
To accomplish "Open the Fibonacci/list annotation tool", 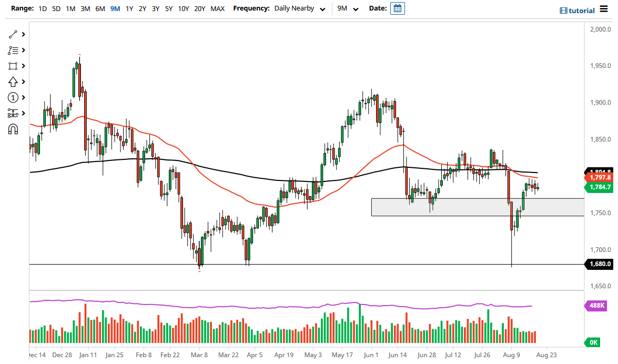I will [x=13, y=50].
